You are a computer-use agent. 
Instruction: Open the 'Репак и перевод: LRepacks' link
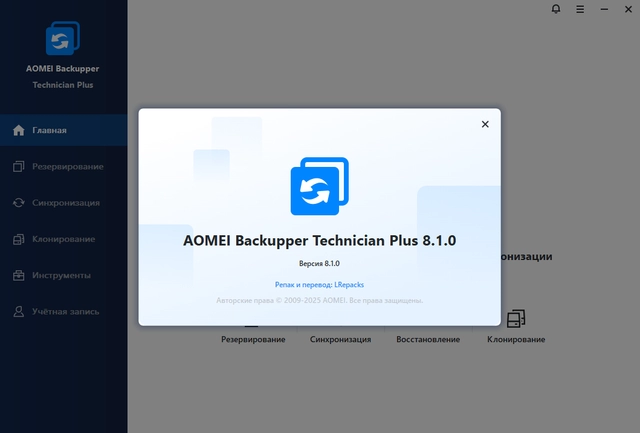[319, 284]
